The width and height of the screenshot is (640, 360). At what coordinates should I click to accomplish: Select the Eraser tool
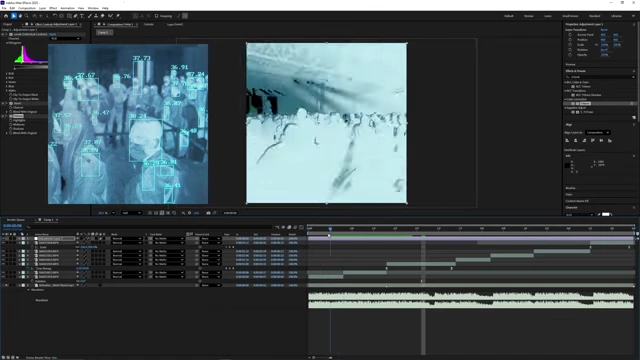pos(102,16)
